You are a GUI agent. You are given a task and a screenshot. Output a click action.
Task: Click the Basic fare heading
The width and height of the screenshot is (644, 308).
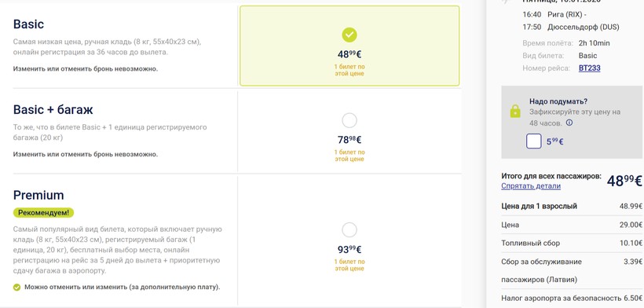(x=28, y=24)
